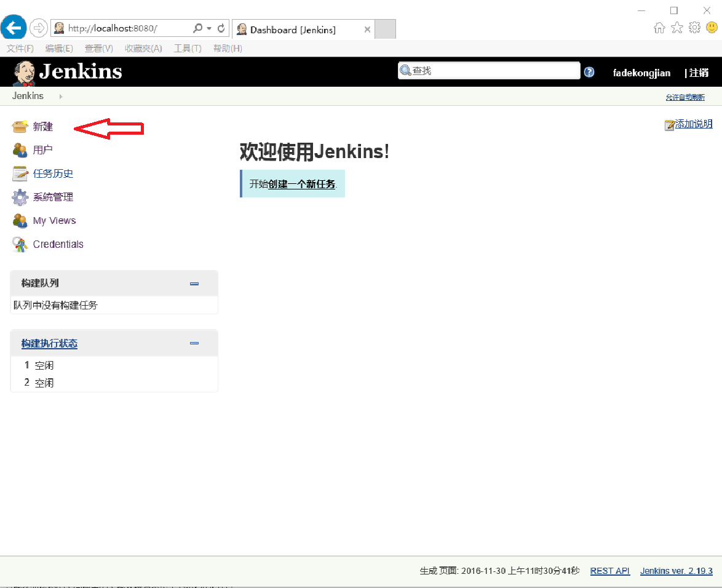Click the browser forward arrow button

click(x=39, y=28)
